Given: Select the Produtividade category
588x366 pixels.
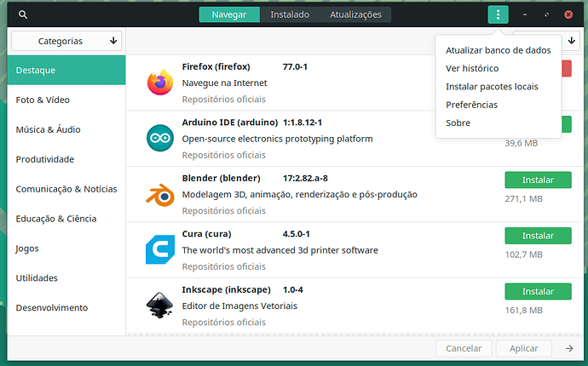Looking at the screenshot, I should tap(66, 159).
